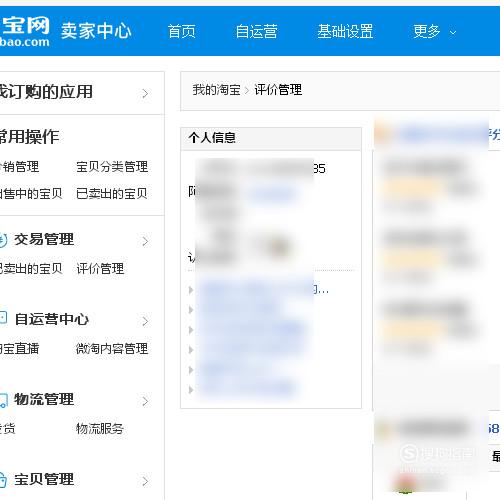This screenshot has width=500, height=500.
Task: Click the 常用操作 section title
Action: pyautogui.click(x=29, y=137)
